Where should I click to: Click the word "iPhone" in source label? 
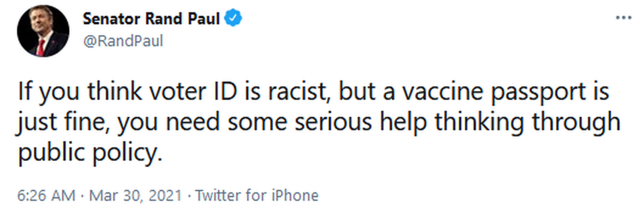pos(295,195)
